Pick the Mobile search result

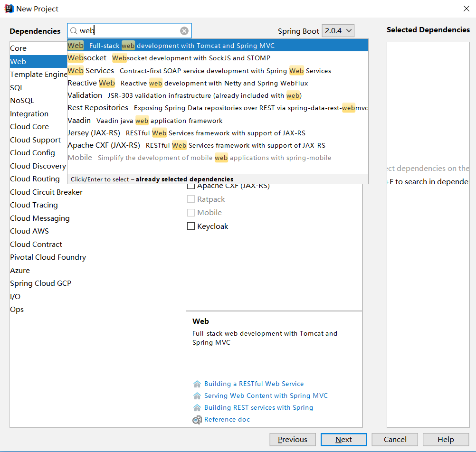point(218,158)
